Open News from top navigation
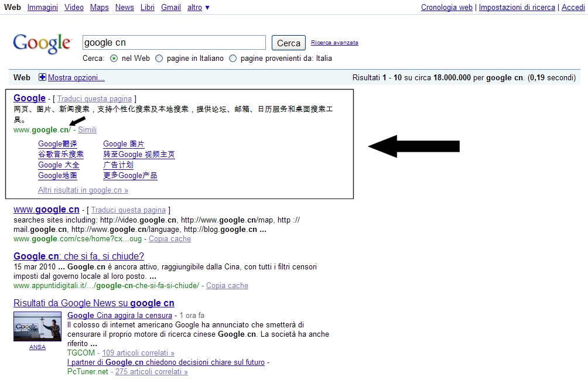The height and width of the screenshot is (383, 588). tap(125, 8)
